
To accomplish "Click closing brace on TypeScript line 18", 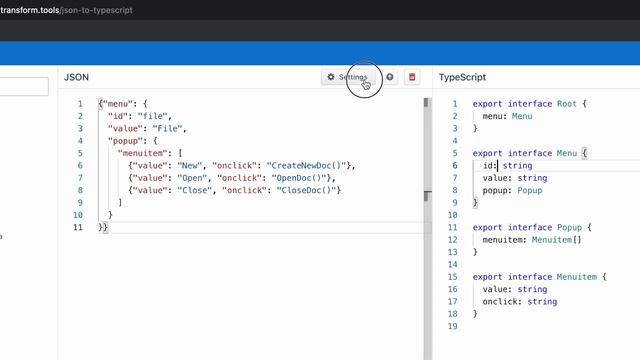I will click(x=475, y=314).
